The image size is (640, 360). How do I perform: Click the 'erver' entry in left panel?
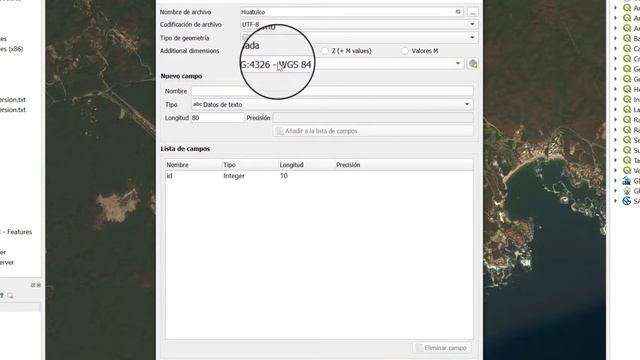click(7, 262)
